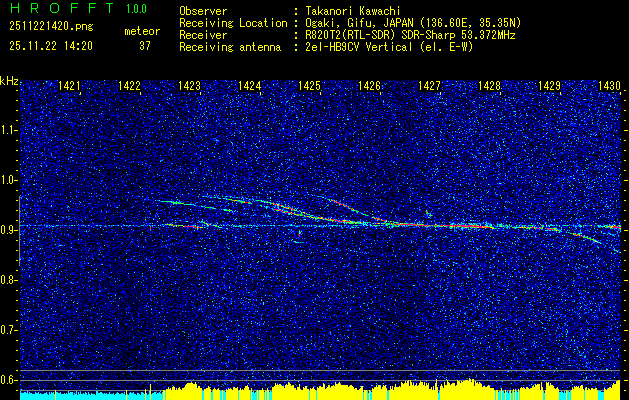
Task: Click the 0.8 kHz frequency label
Action: [x=8, y=280]
